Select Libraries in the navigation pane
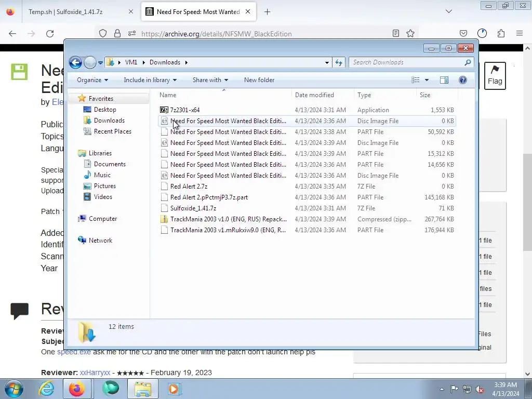Viewport: 532px width, 399px height. tap(100, 153)
